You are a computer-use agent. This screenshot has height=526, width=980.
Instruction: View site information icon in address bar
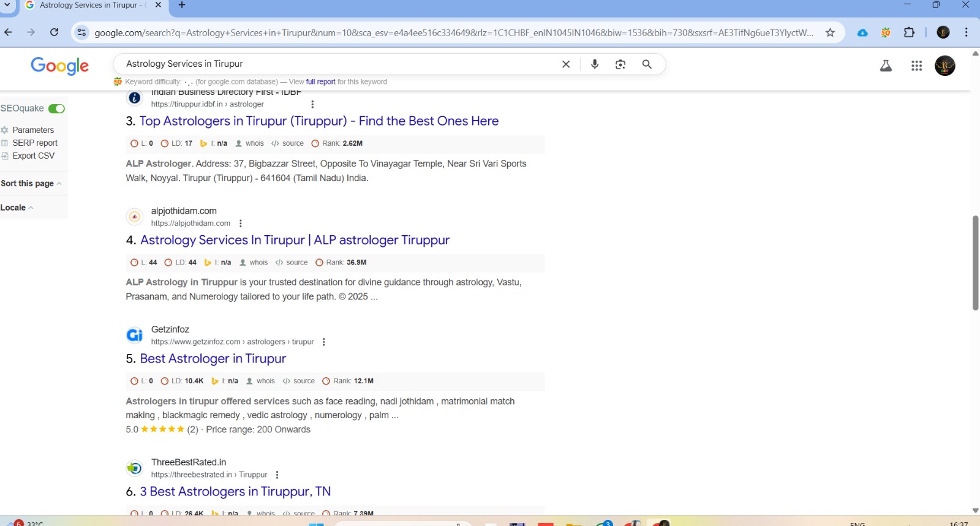point(81,32)
